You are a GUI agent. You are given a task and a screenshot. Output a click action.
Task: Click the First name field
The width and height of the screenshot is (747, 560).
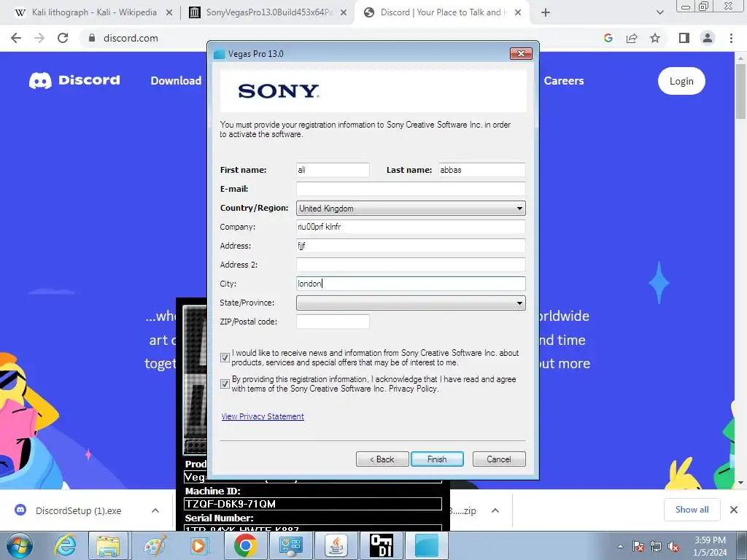pyautogui.click(x=333, y=170)
